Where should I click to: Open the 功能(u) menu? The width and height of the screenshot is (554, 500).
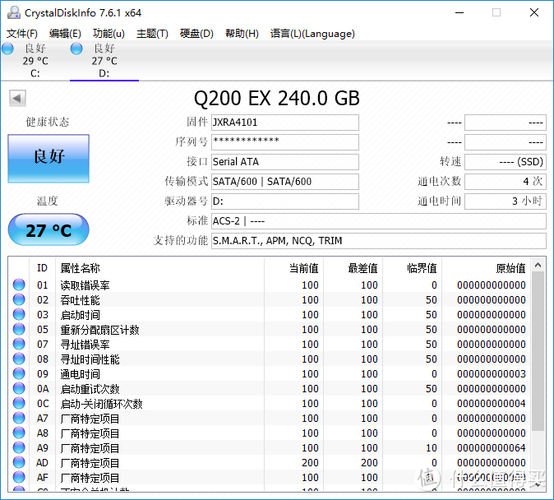(x=108, y=34)
